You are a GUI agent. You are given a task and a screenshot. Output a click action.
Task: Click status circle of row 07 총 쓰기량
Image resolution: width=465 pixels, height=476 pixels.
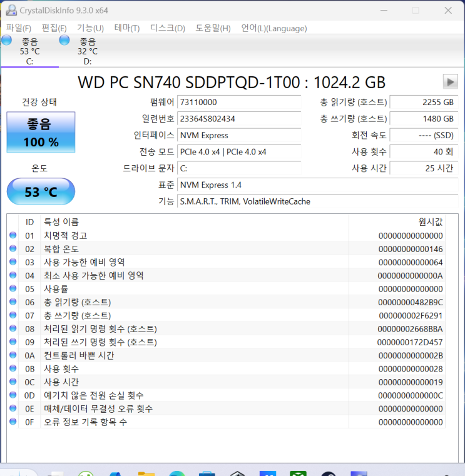pos(13,315)
